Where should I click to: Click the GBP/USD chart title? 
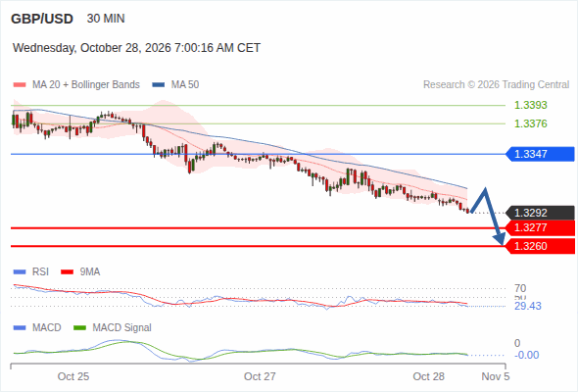coord(42,19)
